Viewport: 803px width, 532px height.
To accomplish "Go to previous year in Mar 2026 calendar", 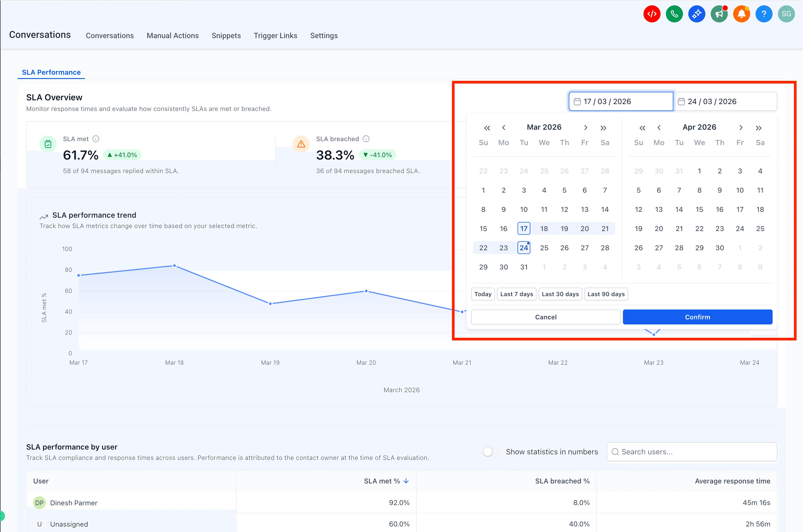I will [487, 128].
